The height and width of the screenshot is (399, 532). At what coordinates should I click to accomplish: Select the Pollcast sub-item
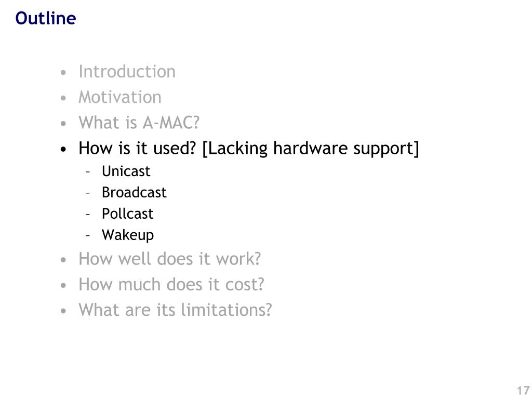(x=128, y=214)
